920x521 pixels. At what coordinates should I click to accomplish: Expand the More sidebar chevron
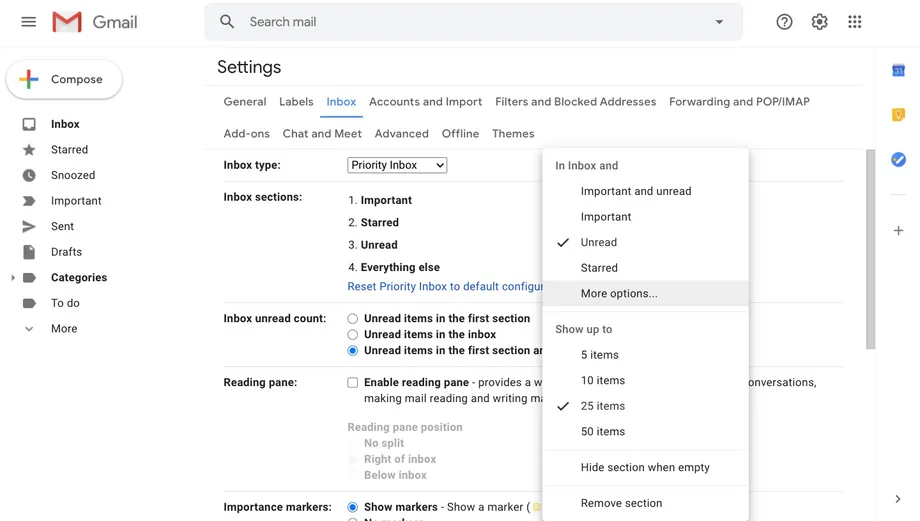[x=29, y=329]
